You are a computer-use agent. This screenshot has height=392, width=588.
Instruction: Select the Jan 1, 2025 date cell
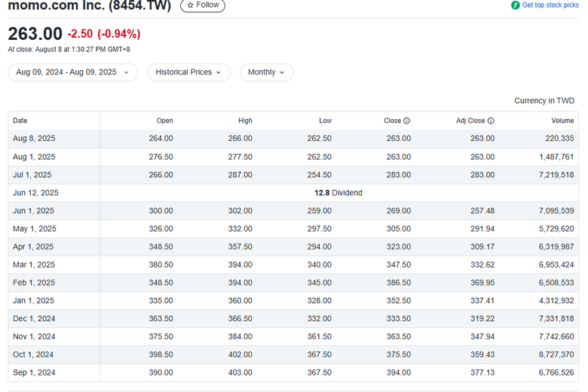[33, 301]
